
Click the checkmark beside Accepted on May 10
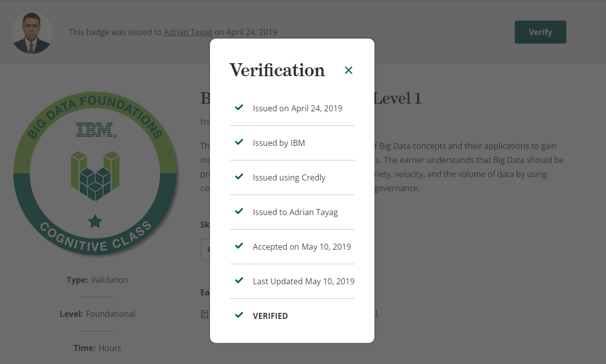coord(239,246)
